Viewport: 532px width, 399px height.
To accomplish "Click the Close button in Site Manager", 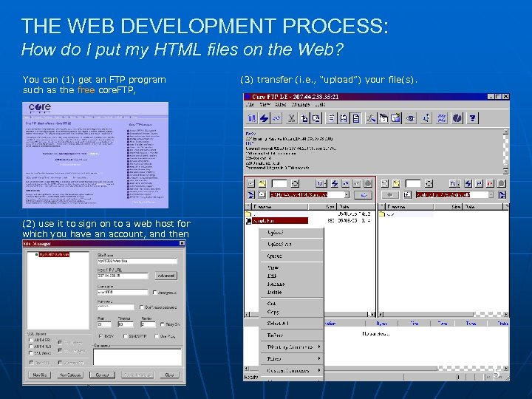I will tap(169, 375).
